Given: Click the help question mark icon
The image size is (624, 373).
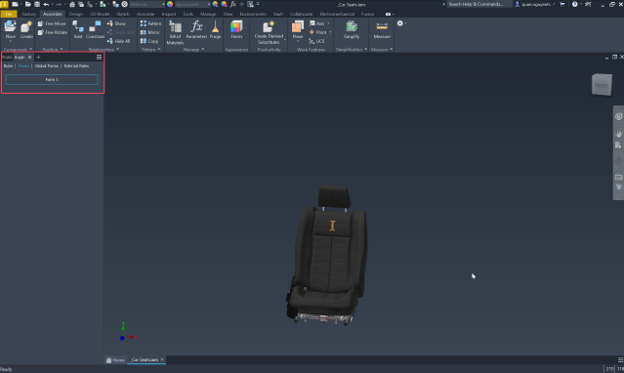Looking at the screenshot, I should (x=575, y=4).
